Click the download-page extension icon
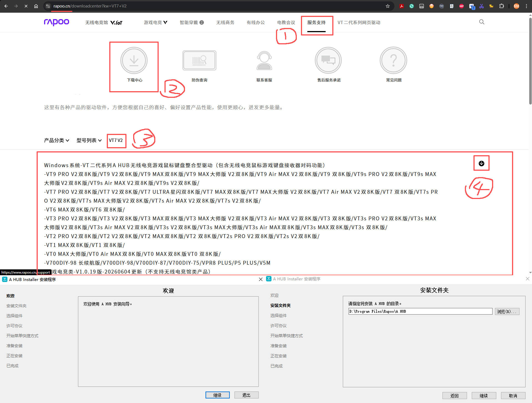532x403 pixels. click(x=452, y=6)
